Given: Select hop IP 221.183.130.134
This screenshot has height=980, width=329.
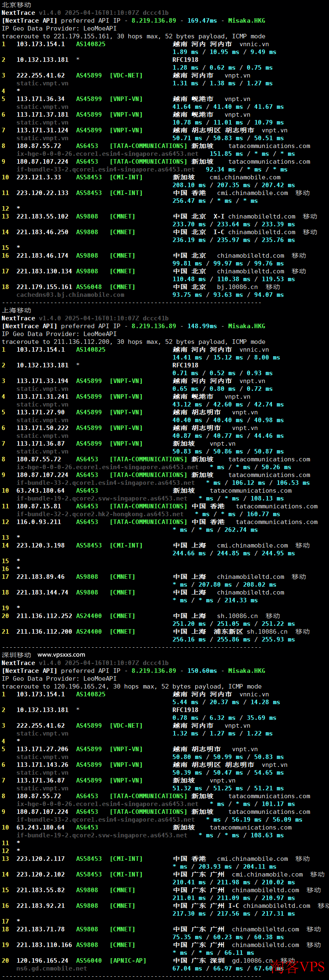Looking at the screenshot, I should tap(44, 271).
